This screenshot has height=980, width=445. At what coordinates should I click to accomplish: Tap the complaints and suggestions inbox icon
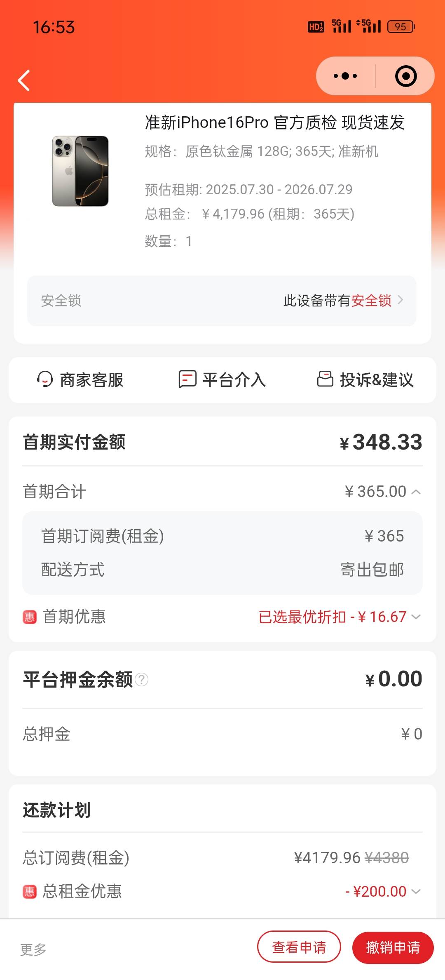click(325, 379)
